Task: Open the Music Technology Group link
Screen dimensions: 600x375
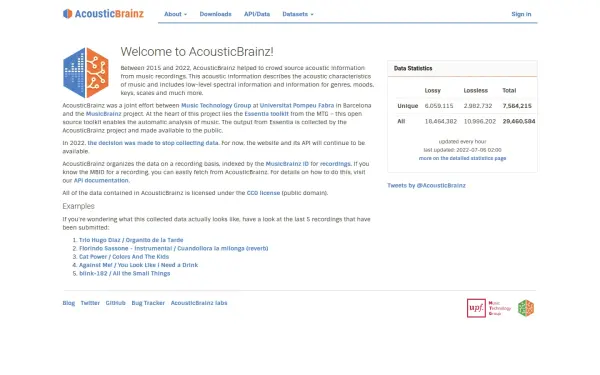Action: (216, 105)
